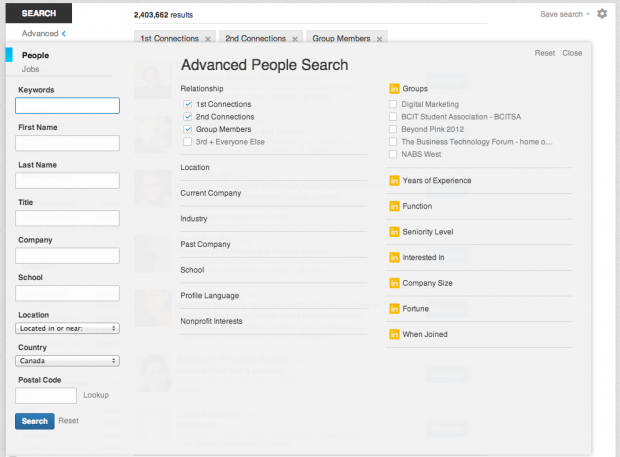This screenshot has width=620, height=457.
Task: Uncheck the 1st Connections checkbox
Action: pos(188,104)
